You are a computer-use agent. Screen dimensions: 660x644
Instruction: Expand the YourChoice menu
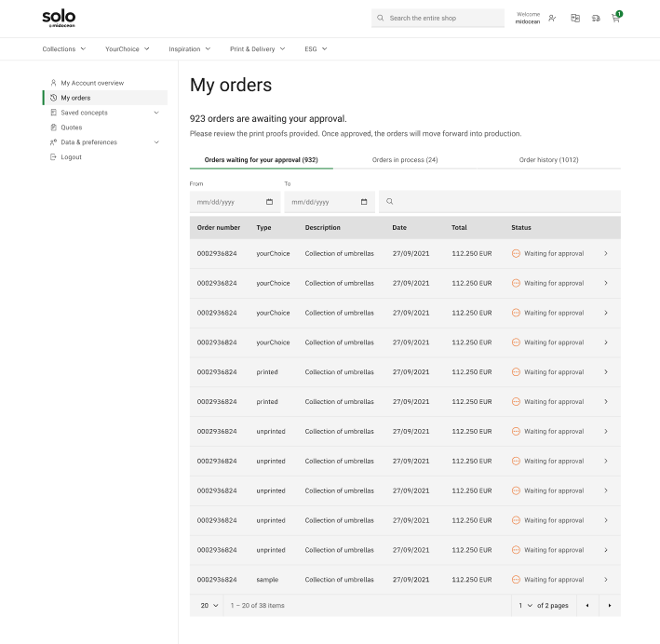point(128,48)
